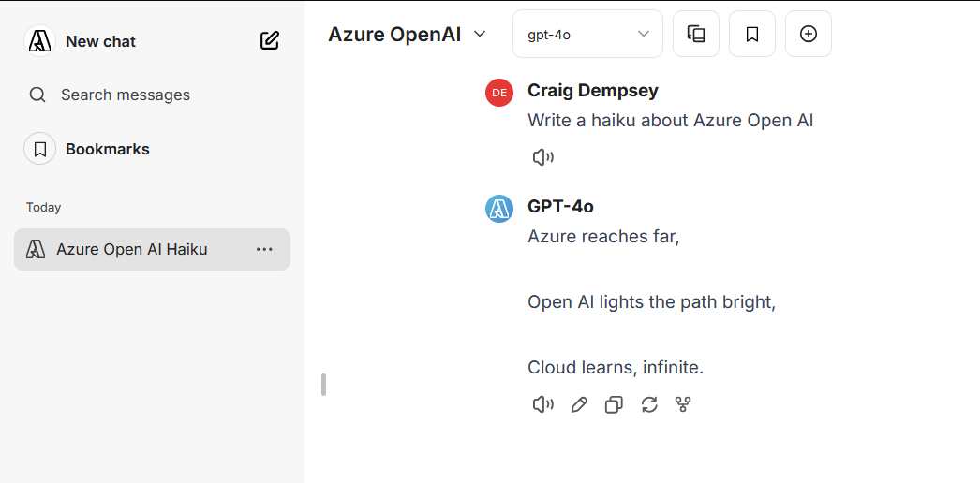Screen dimensions: 980x483
Task: Open the gpt-4o model selector
Action: click(x=587, y=34)
